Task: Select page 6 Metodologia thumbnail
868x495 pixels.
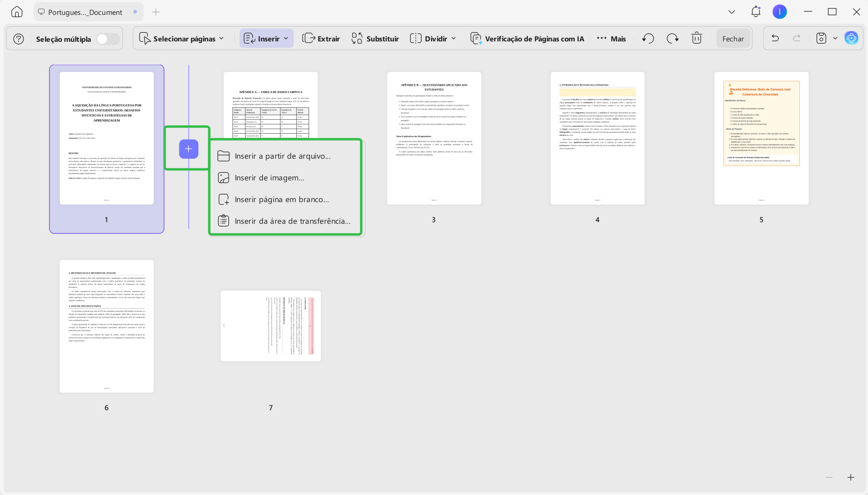Action: pyautogui.click(x=107, y=326)
